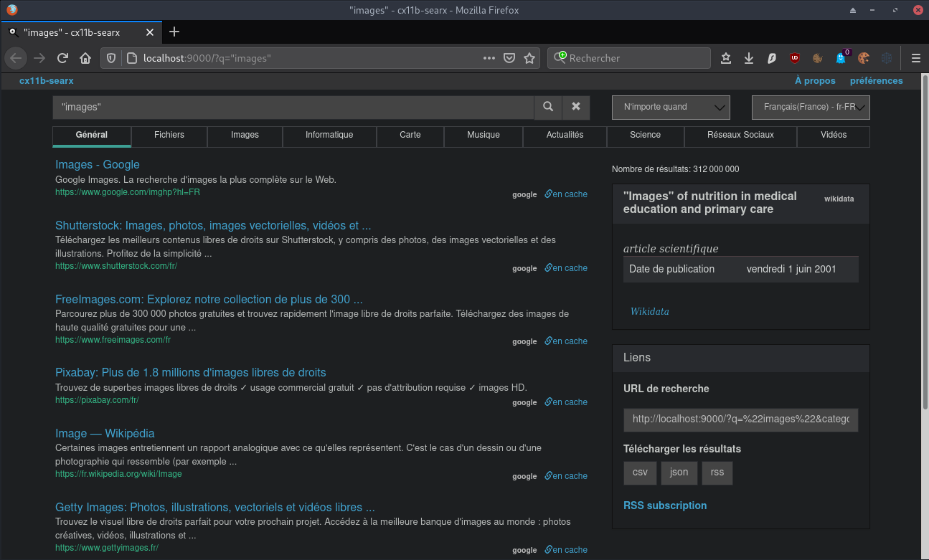Save page to Pocket
The height and width of the screenshot is (560, 929).
509,58
